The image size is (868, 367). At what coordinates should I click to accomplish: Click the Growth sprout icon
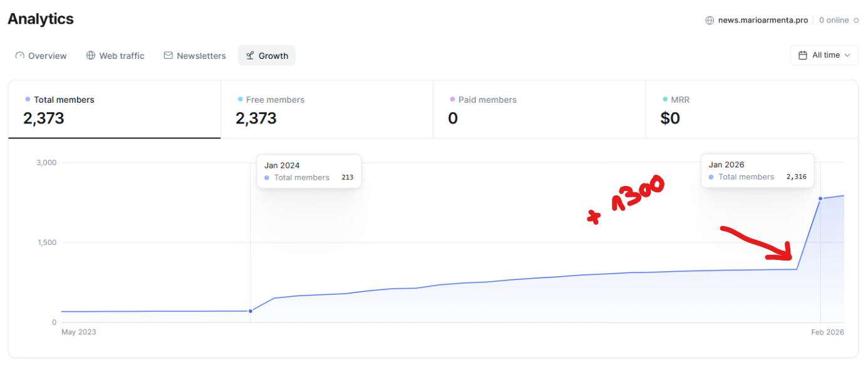(250, 56)
